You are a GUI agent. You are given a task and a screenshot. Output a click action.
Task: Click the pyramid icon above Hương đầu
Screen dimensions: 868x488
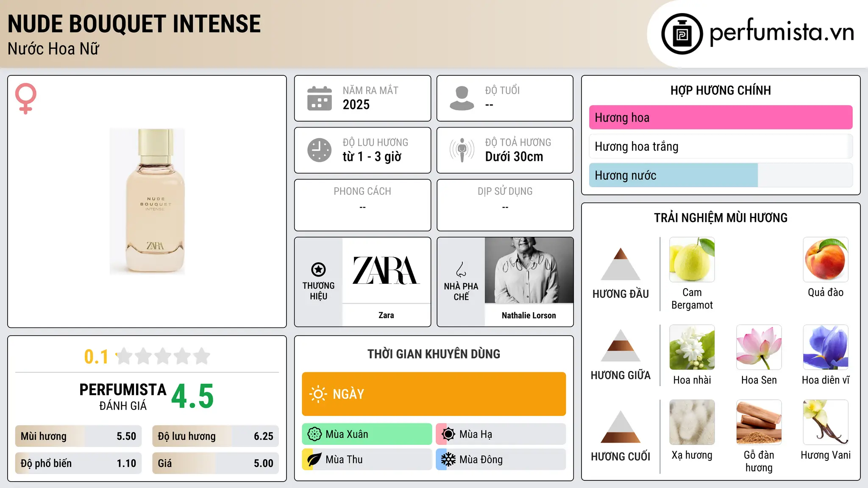pos(620,264)
